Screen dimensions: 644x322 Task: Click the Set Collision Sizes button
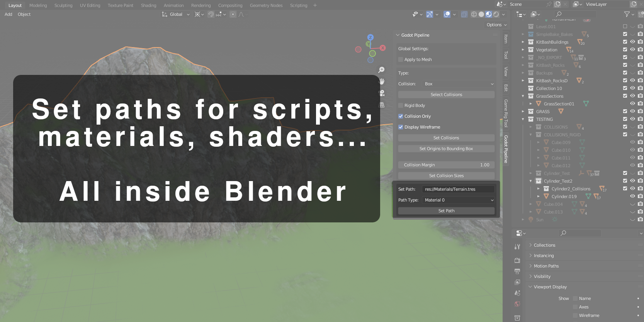click(x=446, y=176)
